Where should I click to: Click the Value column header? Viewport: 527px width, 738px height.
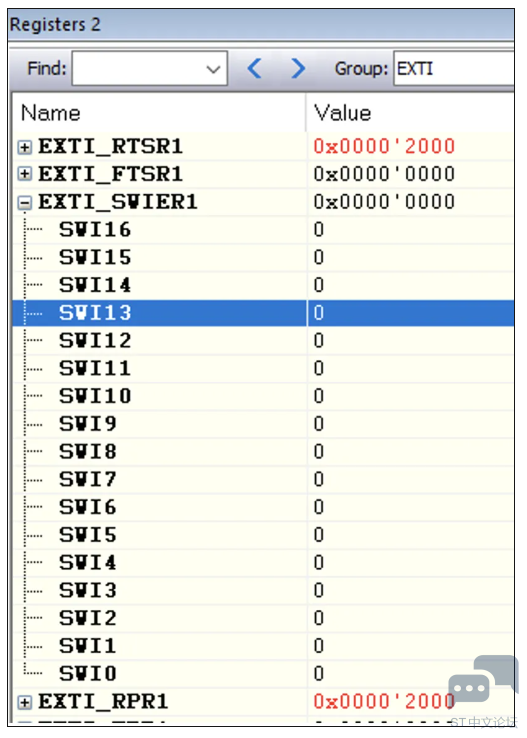[x=343, y=113]
